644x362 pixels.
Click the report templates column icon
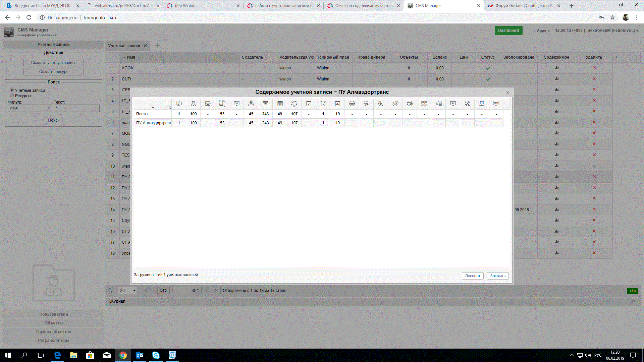[337, 104]
